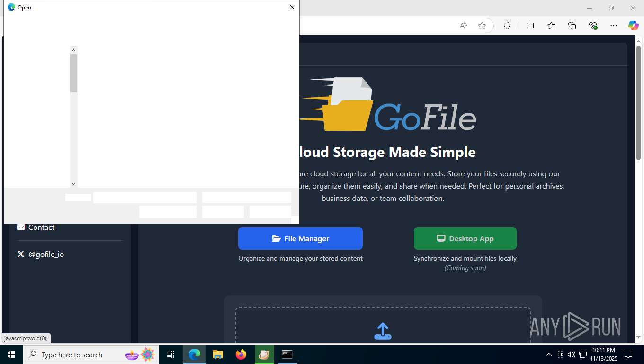644x364 pixels.
Task: Click the Read aloud icon in Edge address bar
Action: (x=463, y=26)
